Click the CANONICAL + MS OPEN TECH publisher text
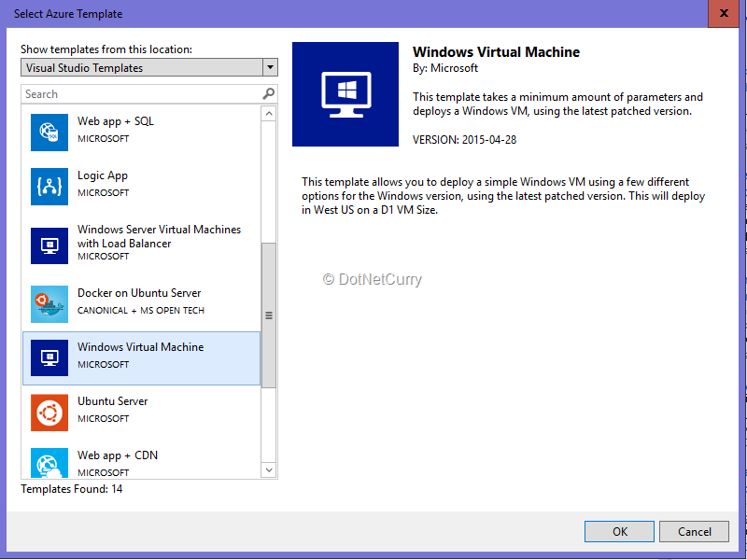Screen dimensions: 747x560 141,311
